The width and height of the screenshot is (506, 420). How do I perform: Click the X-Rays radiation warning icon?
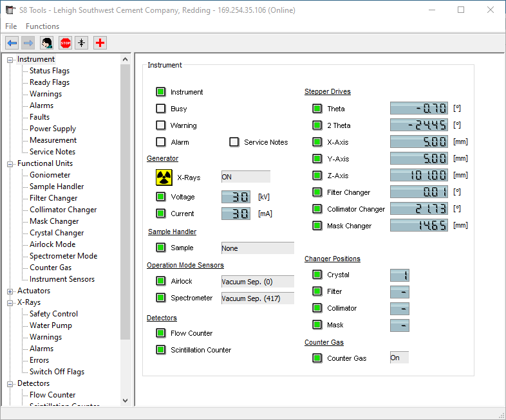pos(164,178)
